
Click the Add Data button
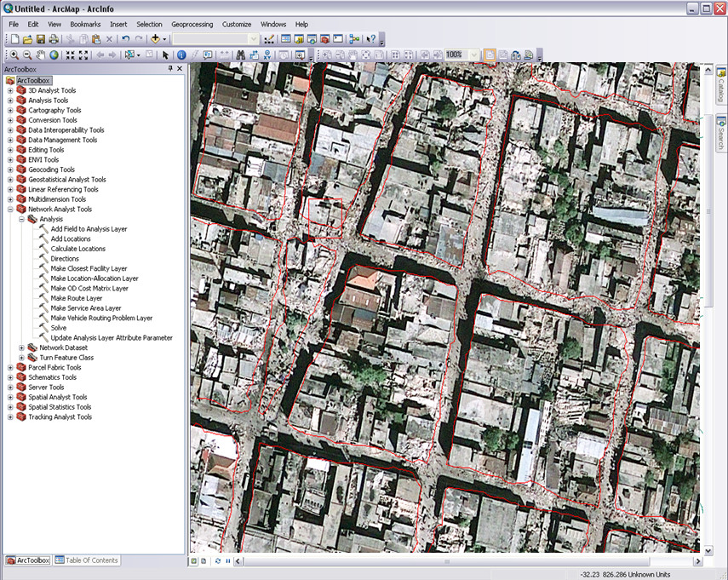point(156,39)
